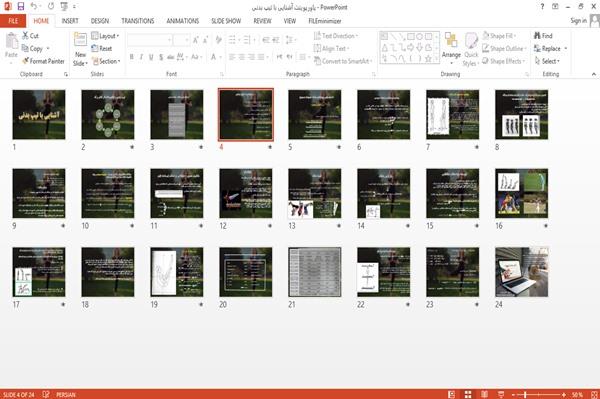
Task: Select slide 16 thumbnail with four photos
Action: click(x=521, y=193)
